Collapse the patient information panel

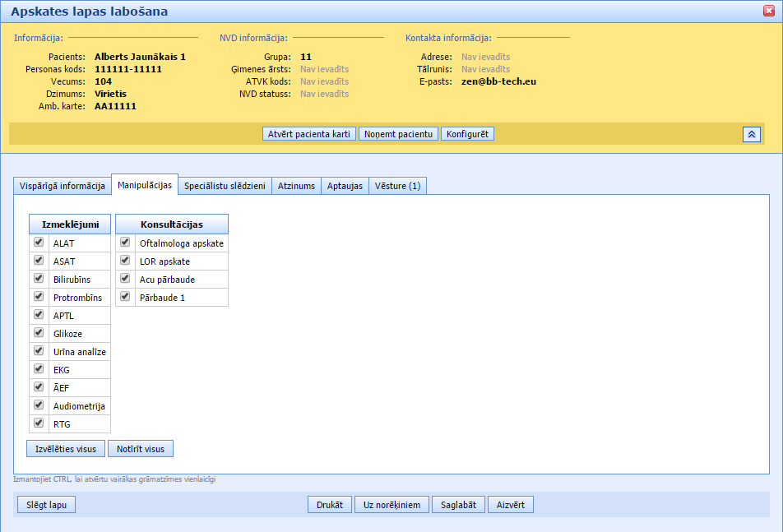pos(751,134)
